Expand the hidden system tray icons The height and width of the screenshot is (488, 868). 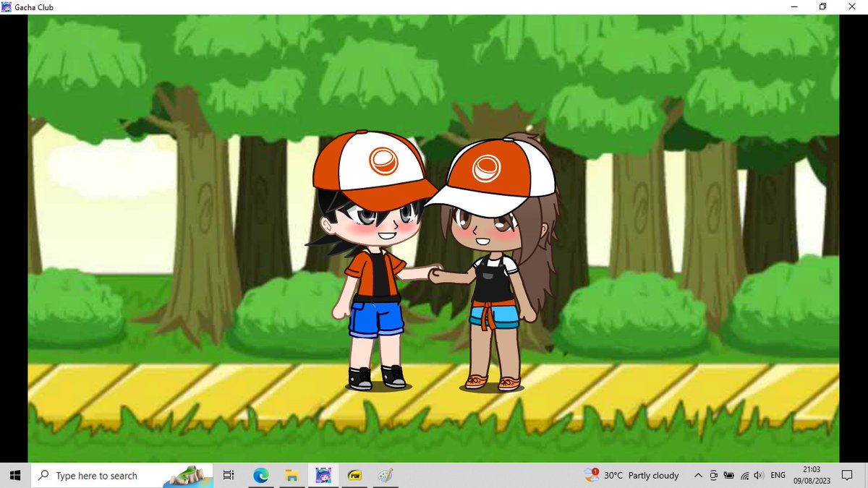click(x=698, y=476)
